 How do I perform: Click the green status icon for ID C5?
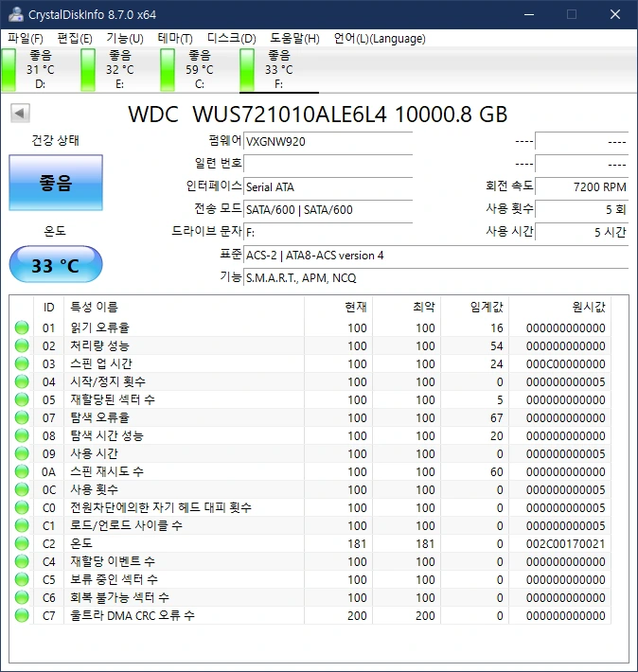(x=22, y=580)
